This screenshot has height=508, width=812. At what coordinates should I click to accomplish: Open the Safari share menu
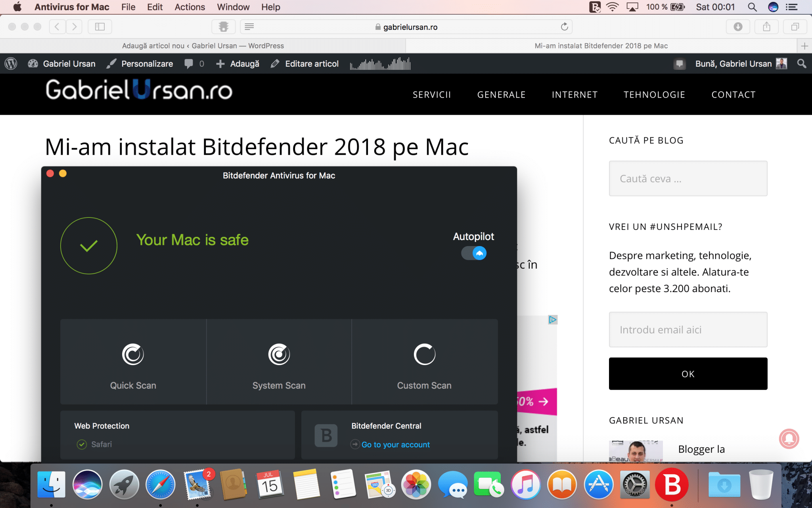pyautogui.click(x=767, y=27)
